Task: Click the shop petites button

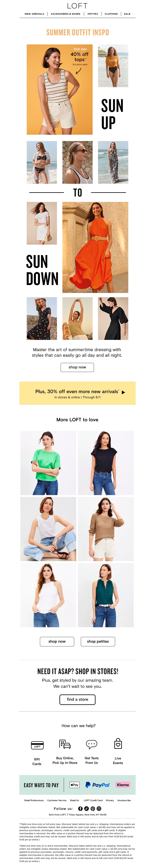Action: pyautogui.click(x=98, y=642)
